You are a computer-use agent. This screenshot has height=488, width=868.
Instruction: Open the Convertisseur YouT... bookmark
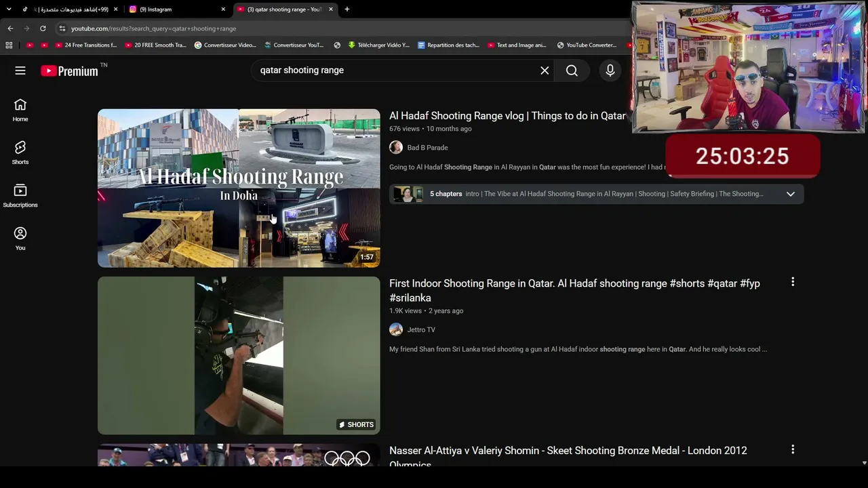(x=294, y=45)
